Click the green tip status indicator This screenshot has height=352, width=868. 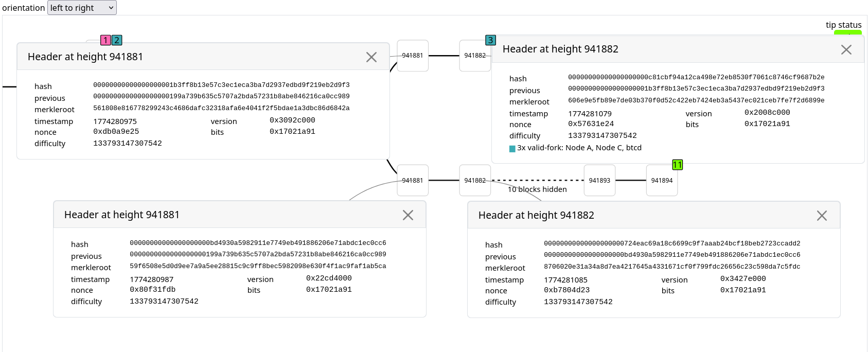tap(847, 33)
